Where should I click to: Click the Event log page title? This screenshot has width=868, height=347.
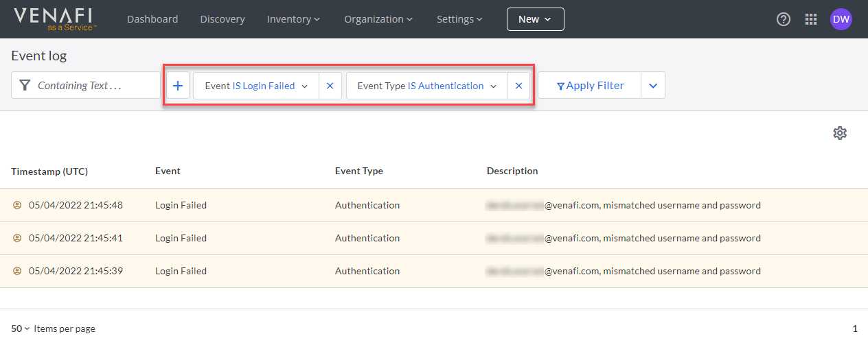pyautogui.click(x=38, y=56)
